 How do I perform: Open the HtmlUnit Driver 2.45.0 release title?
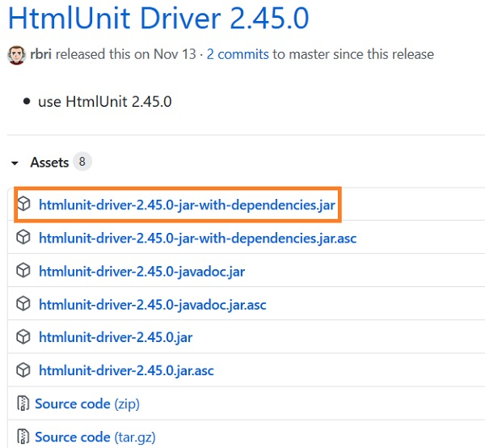click(158, 18)
